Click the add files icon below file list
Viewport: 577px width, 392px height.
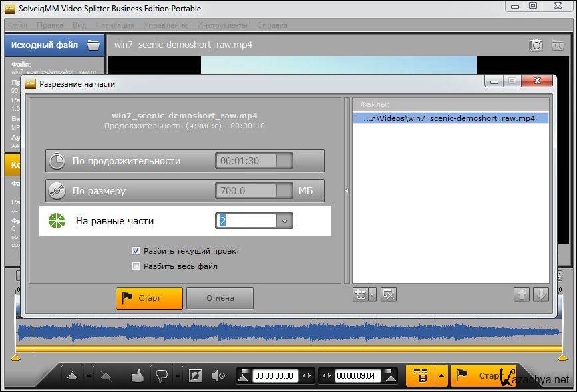[361, 294]
